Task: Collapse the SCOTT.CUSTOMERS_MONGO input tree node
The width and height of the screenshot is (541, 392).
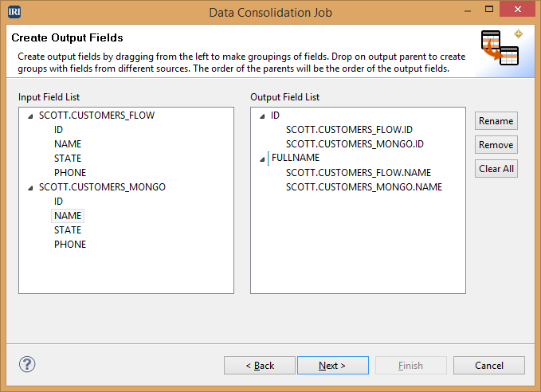Action: (x=31, y=188)
